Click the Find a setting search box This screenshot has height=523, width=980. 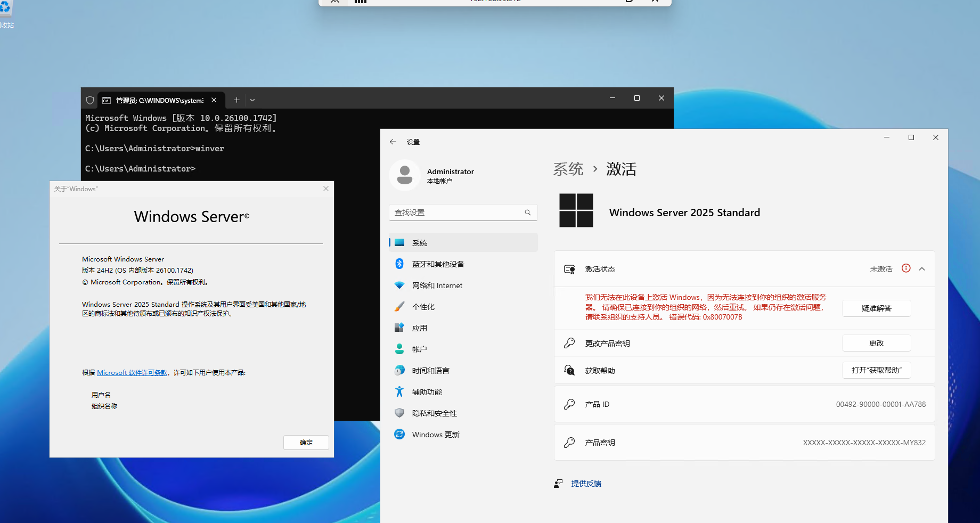click(x=457, y=213)
